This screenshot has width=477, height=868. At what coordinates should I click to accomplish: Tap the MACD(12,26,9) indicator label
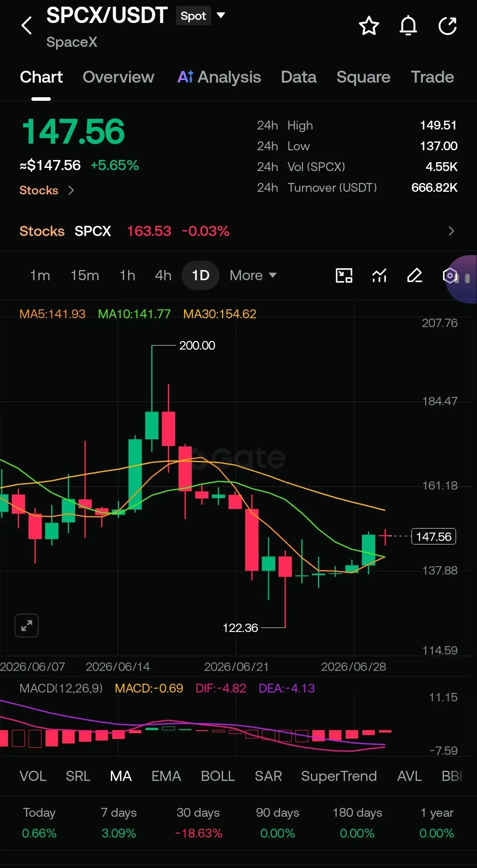[x=61, y=688]
